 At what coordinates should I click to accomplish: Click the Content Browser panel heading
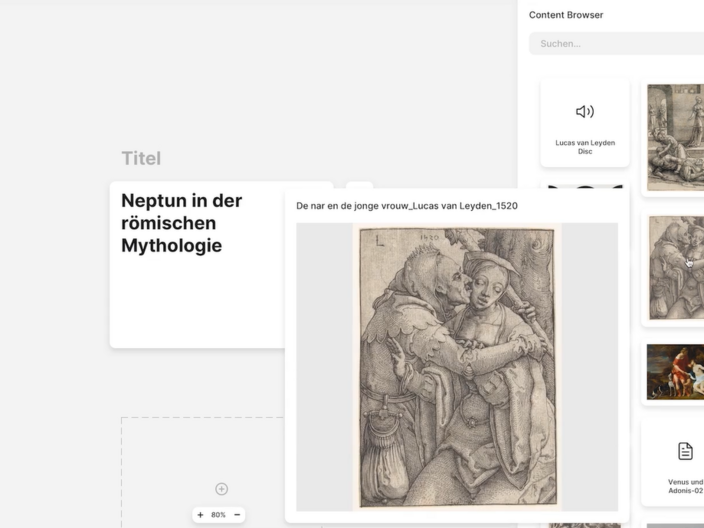pyautogui.click(x=566, y=15)
